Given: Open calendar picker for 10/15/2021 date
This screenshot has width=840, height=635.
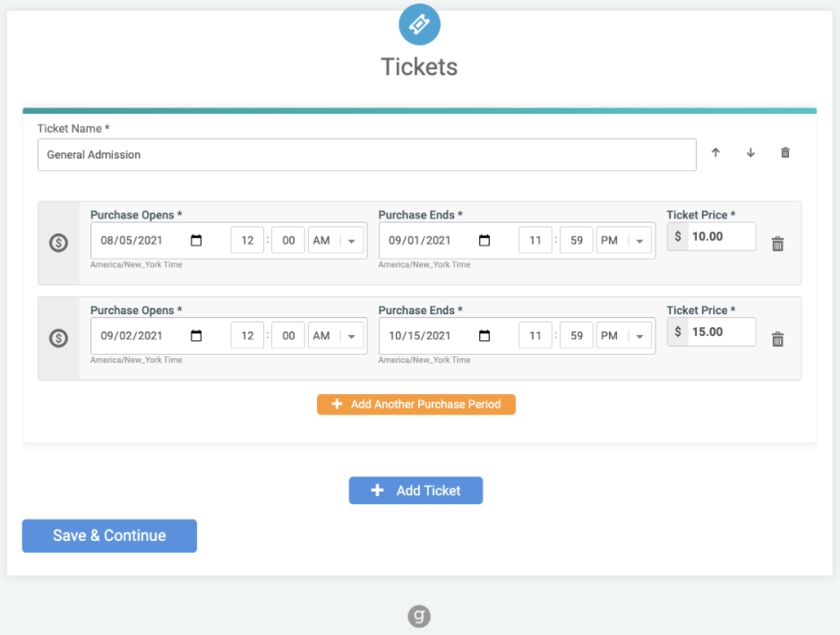Looking at the screenshot, I should tap(484, 336).
